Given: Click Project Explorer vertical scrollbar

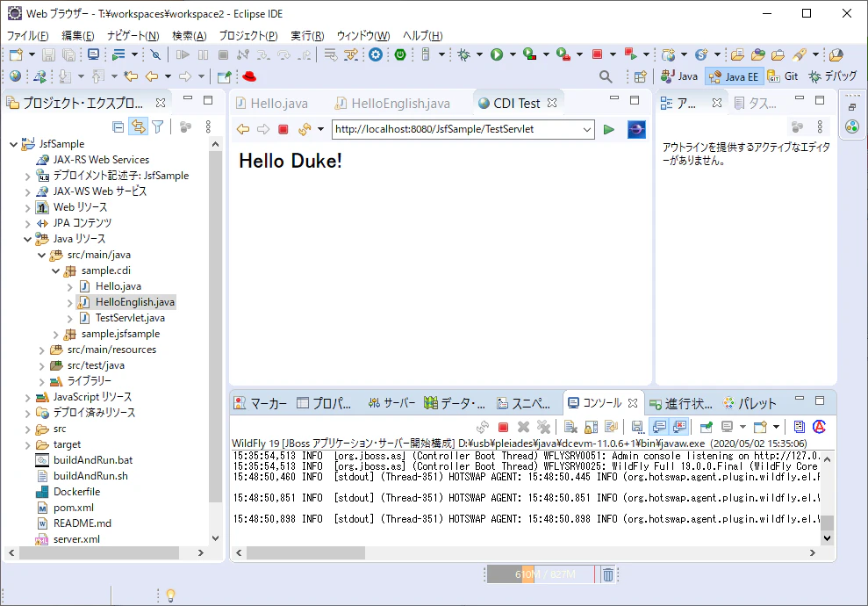Looking at the screenshot, I should [215, 327].
